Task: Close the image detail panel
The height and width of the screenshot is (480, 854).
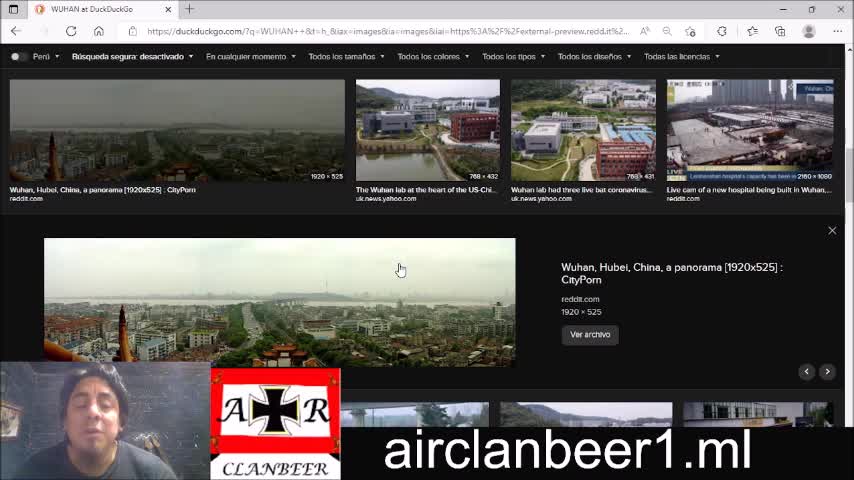Action: [832, 230]
